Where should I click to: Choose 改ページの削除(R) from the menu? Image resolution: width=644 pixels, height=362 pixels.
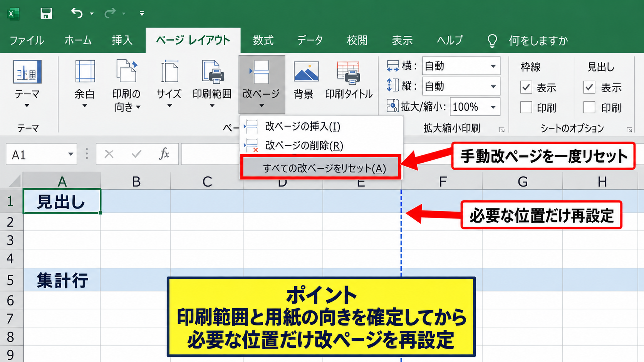click(321, 145)
